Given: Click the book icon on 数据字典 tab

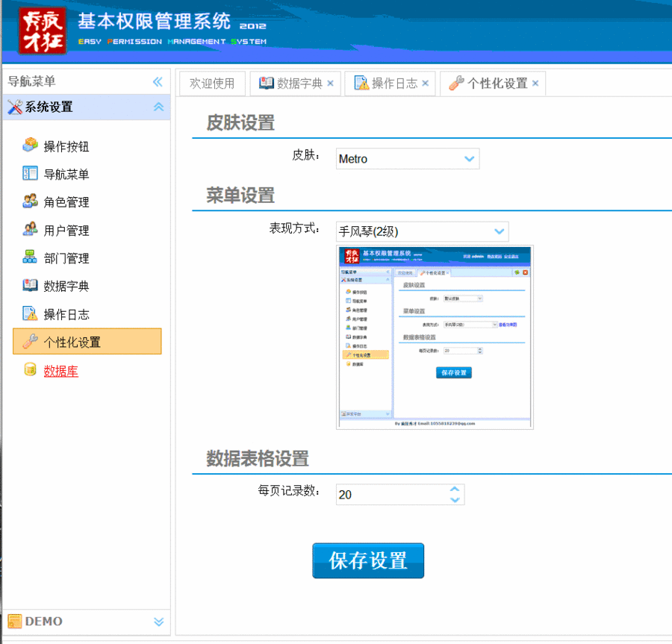Looking at the screenshot, I should click(267, 83).
